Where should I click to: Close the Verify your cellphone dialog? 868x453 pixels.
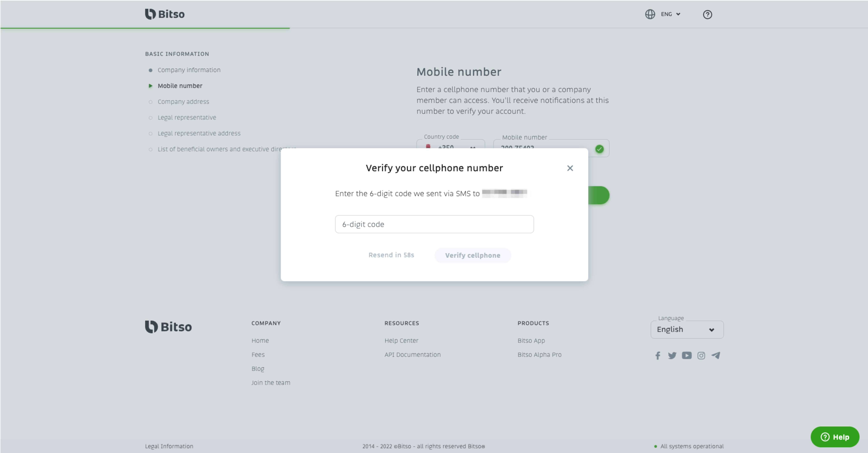pyautogui.click(x=570, y=168)
